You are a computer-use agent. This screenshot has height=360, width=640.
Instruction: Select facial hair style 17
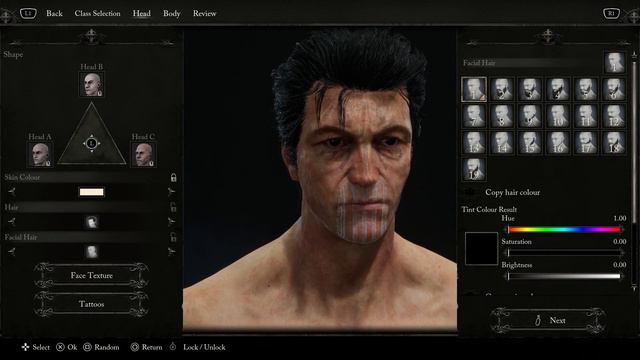point(586,143)
